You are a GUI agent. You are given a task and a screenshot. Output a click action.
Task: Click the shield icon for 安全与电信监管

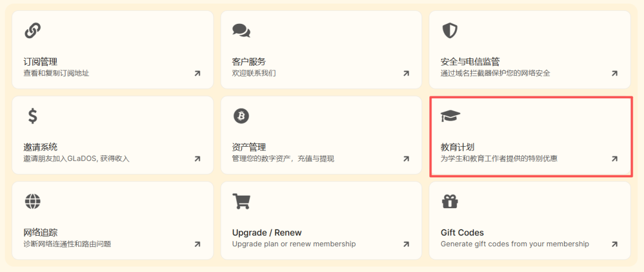coord(449,30)
